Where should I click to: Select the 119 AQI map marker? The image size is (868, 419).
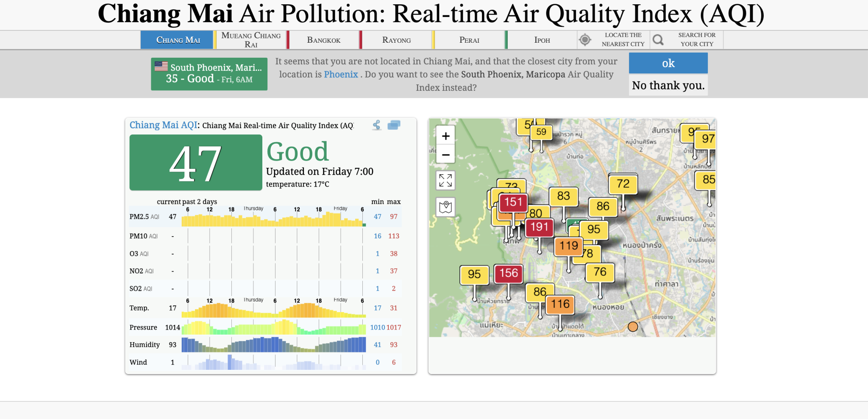pos(568,246)
